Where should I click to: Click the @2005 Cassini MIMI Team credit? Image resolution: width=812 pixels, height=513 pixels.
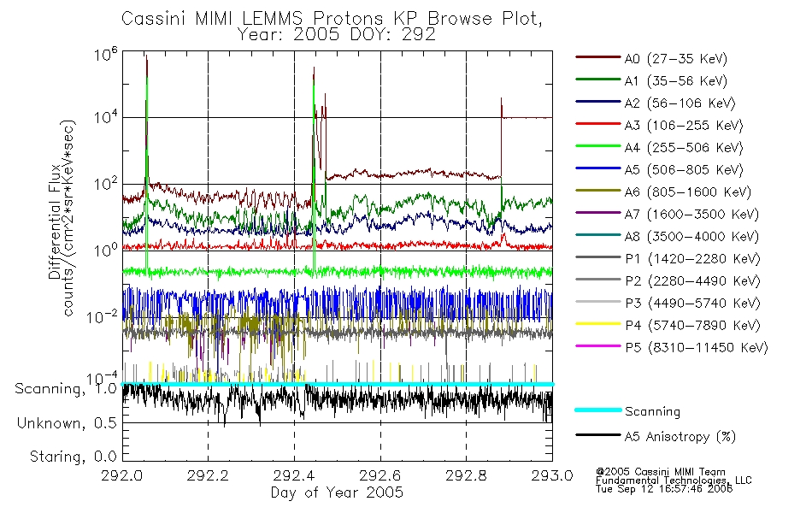click(660, 472)
